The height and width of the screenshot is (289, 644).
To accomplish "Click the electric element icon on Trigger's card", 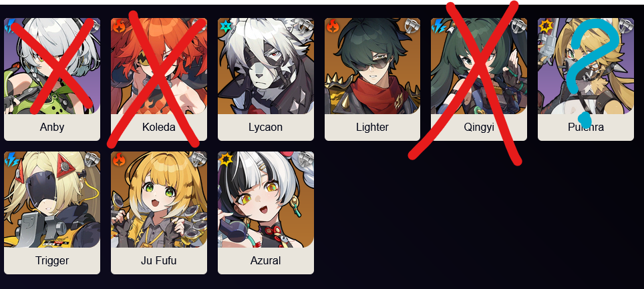I will [x=12, y=160].
